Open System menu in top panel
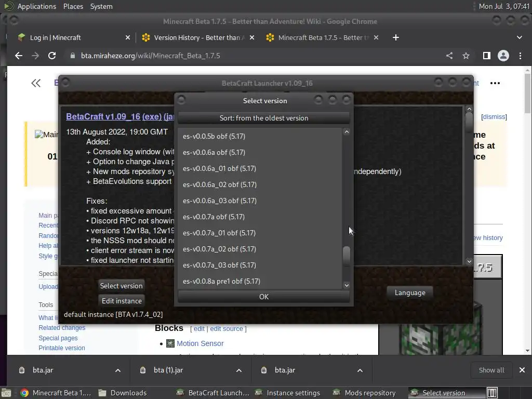The width and height of the screenshot is (532, 399). click(x=101, y=6)
